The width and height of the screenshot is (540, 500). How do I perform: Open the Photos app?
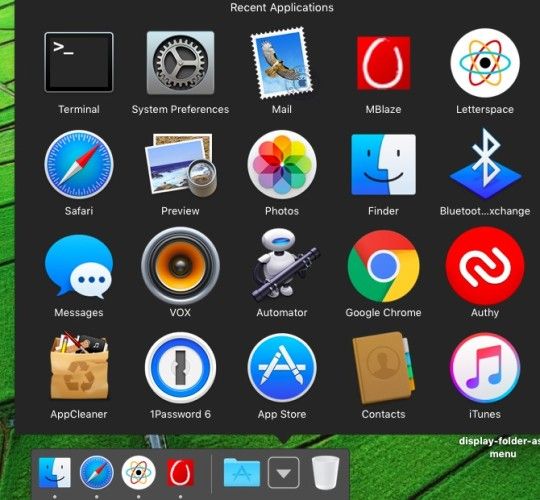point(282,164)
